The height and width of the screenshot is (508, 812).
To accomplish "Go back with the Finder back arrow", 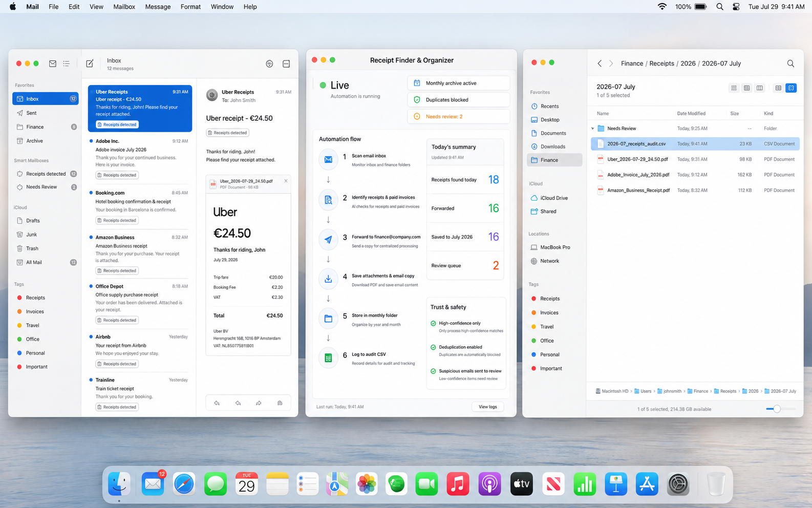I will click(x=600, y=63).
